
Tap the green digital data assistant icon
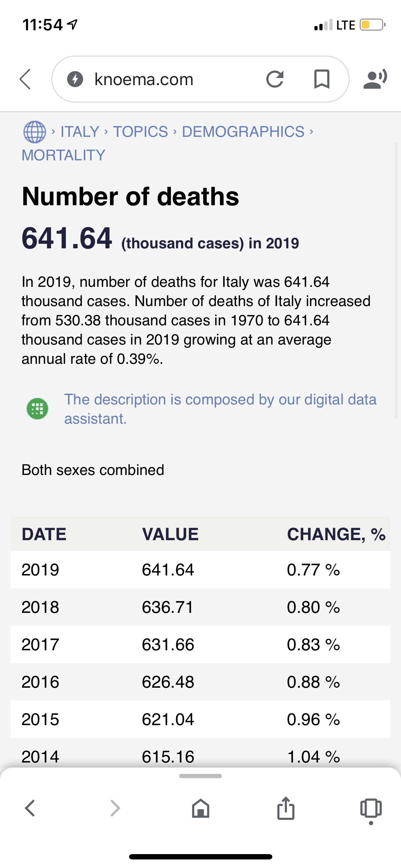37,409
